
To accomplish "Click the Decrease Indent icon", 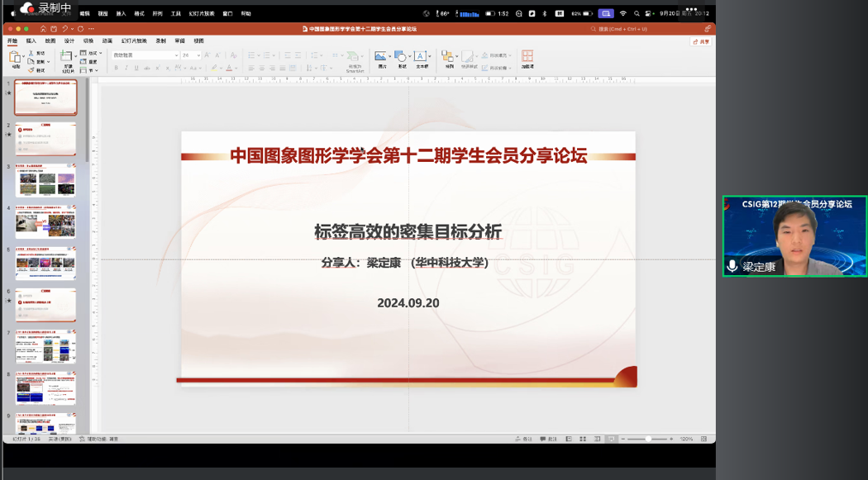I will click(x=288, y=55).
